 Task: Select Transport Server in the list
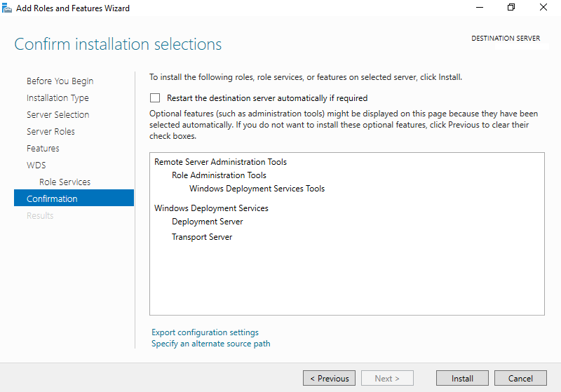[202, 237]
